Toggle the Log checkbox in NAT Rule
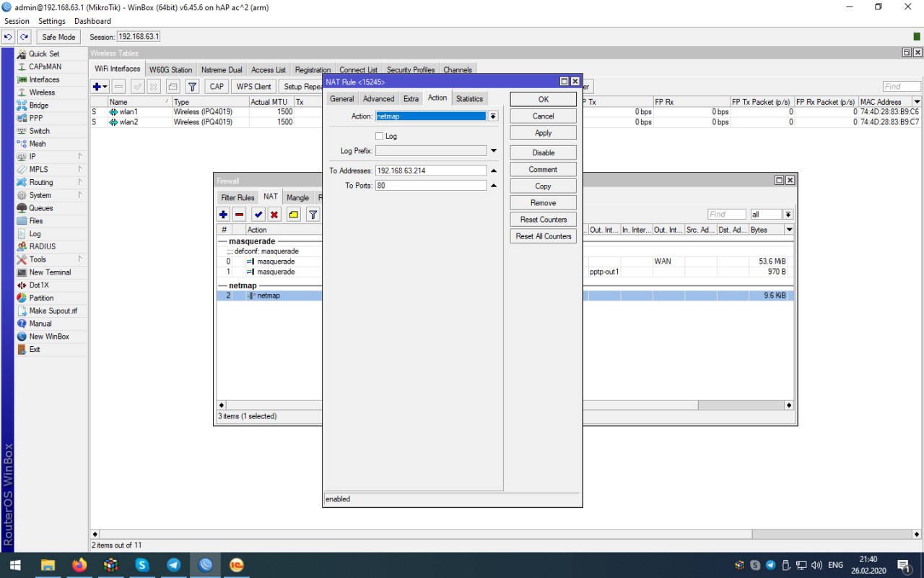The image size is (924, 578). (x=380, y=137)
